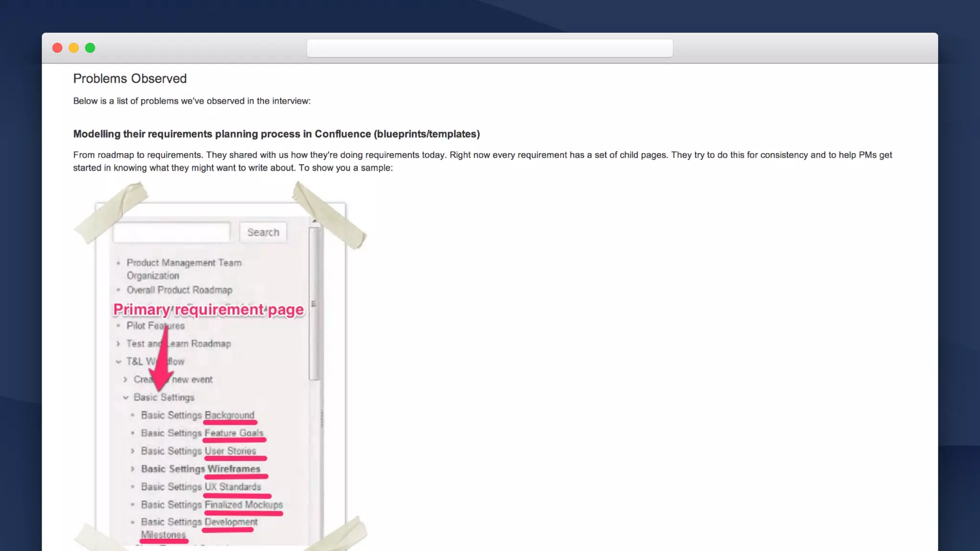This screenshot has width=980, height=551.
Task: Expand the Test and Learn Roadmap chevron
Action: pyautogui.click(x=118, y=343)
